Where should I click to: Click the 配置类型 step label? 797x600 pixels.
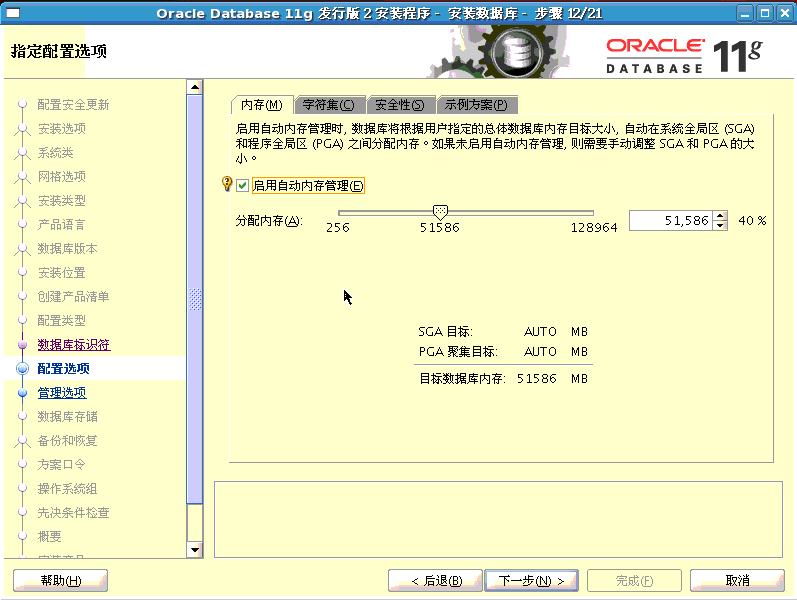pyautogui.click(x=62, y=321)
